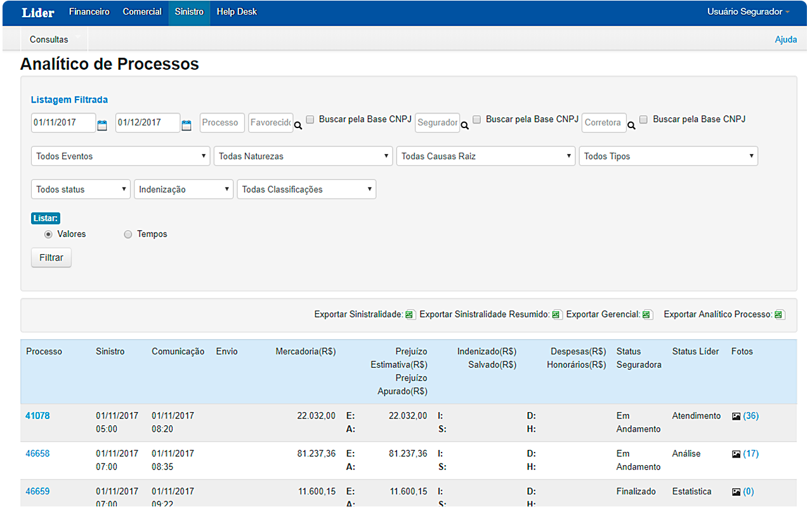Click Exportar Gerencial Excel icon
Viewport: 812px width, 509px height.
[x=647, y=314]
